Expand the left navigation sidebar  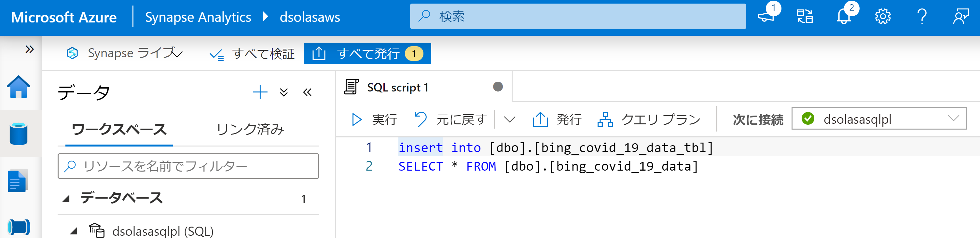pyautogui.click(x=29, y=49)
